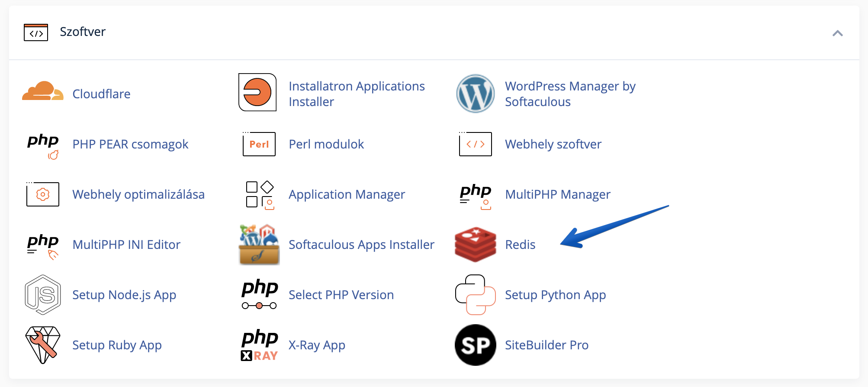Viewport: 868px width, 387px height.
Task: Click the Application Manager shapes icon
Action: tap(260, 195)
